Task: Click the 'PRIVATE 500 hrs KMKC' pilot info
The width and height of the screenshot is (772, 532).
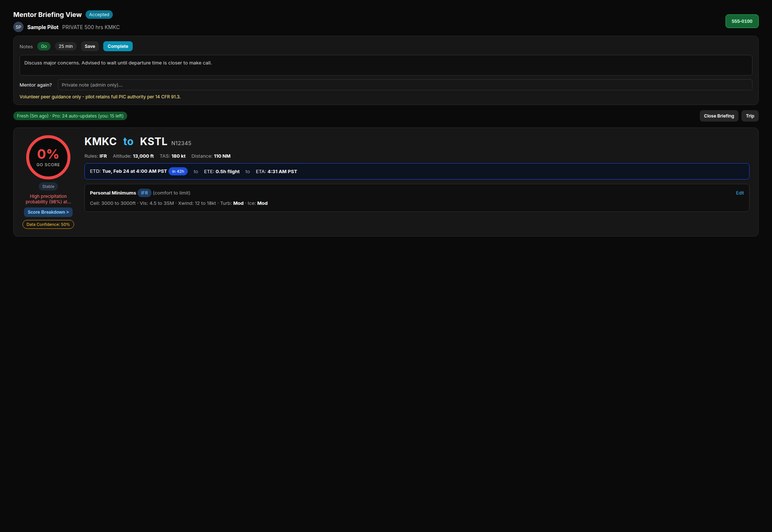Action: pyautogui.click(x=91, y=27)
